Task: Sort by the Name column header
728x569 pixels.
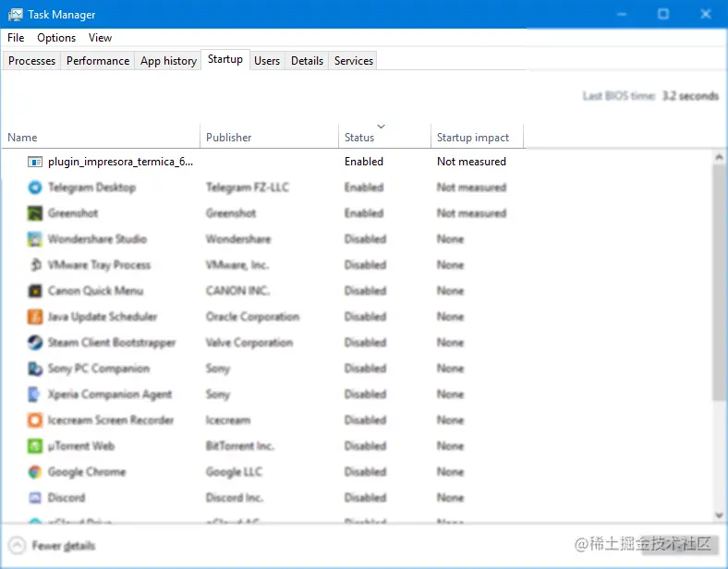Action: click(101, 137)
